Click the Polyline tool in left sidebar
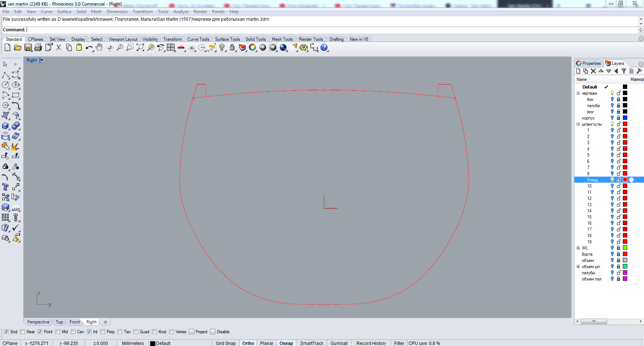Image resolution: width=644 pixels, height=346 pixels. click(x=5, y=75)
